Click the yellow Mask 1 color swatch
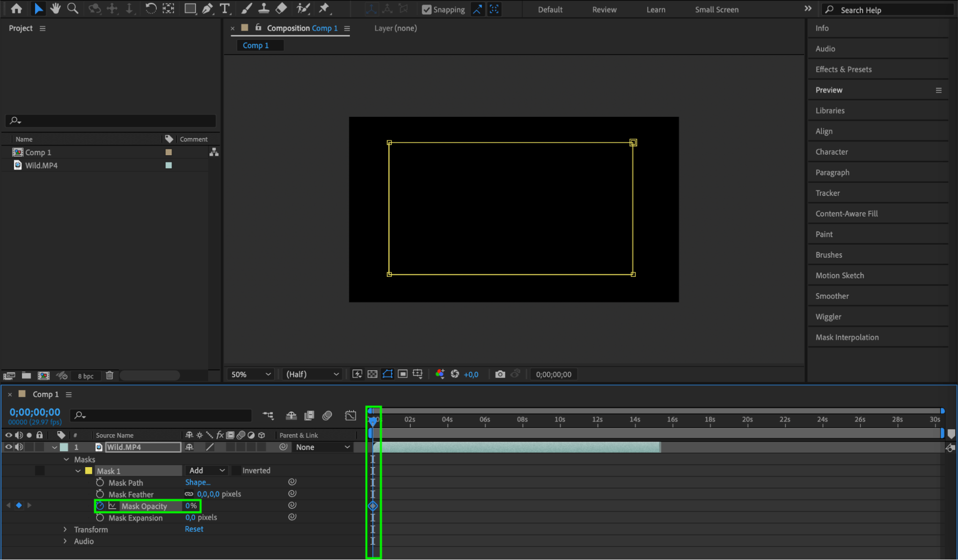Viewport: 958px width, 560px height. [x=89, y=470]
